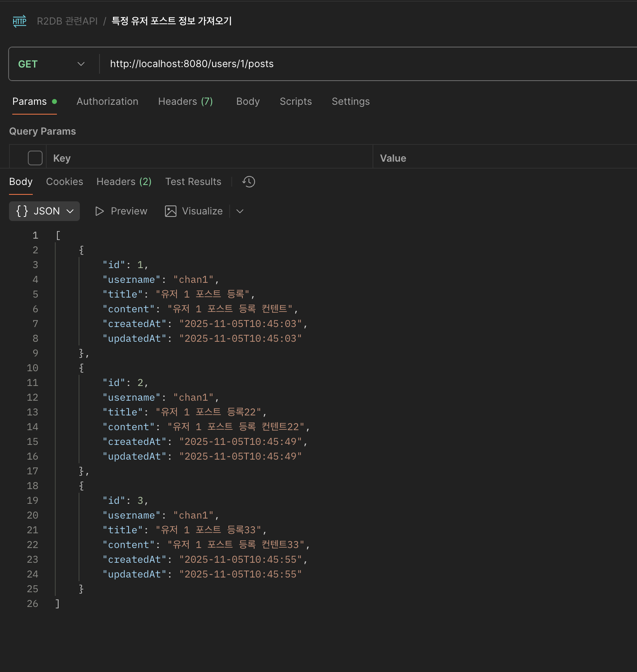Click createdAt value 2025-11-05T10:45:55
637x672 pixels.
coord(240,559)
